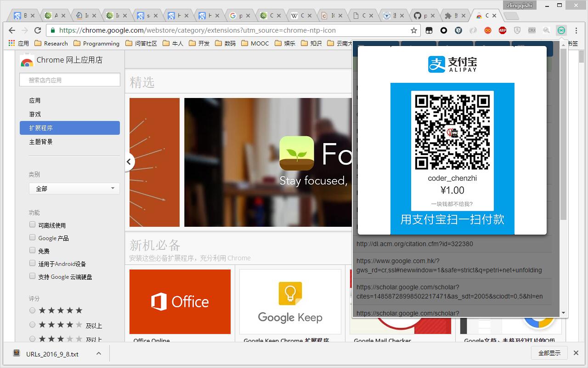Viewport: 588px width, 368px height.
Task: Open the Chrome three-dot menu
Action: [576, 30]
